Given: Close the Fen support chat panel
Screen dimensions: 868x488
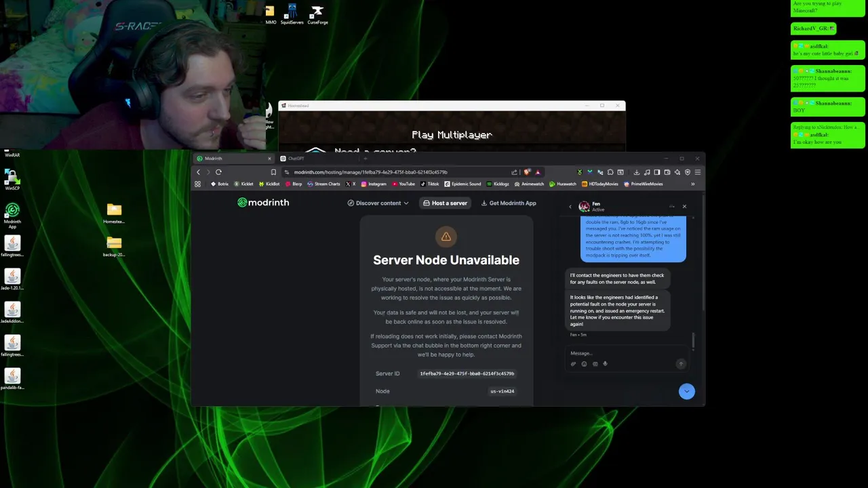Looking at the screenshot, I should pyautogui.click(x=684, y=207).
